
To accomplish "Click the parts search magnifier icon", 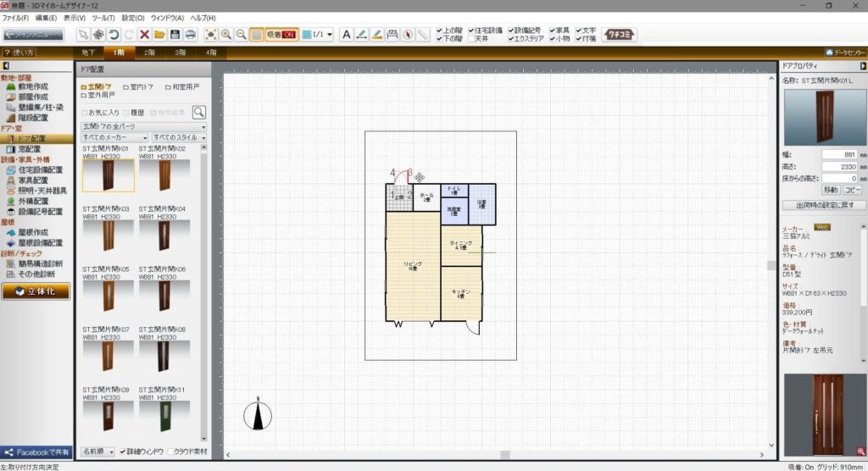I will [198, 112].
